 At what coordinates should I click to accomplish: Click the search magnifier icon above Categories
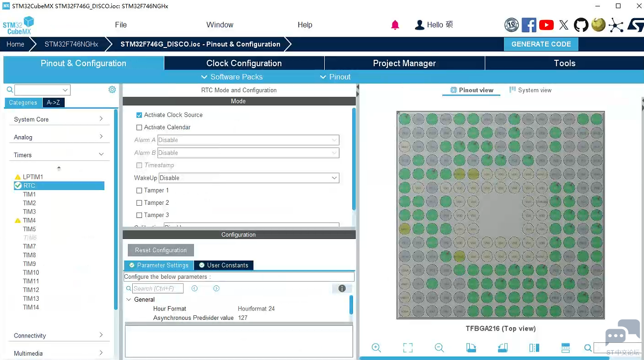pos(9,90)
